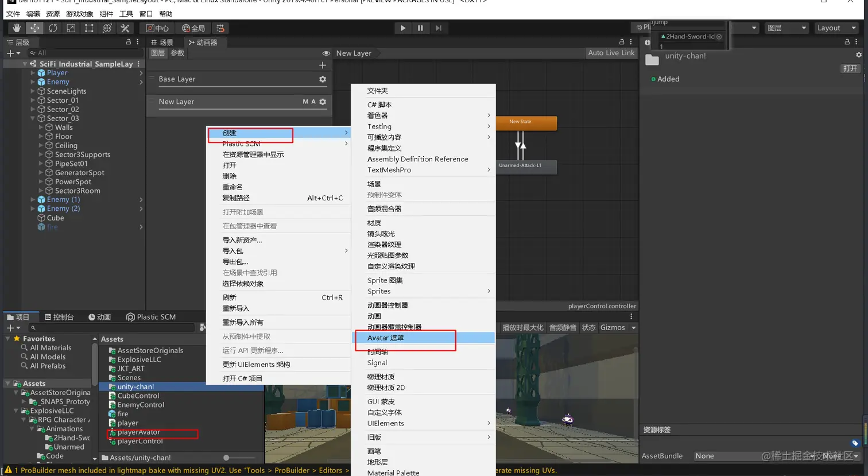Switch to Animator 参数 parameters tab
This screenshot has height=476, width=868.
[177, 53]
